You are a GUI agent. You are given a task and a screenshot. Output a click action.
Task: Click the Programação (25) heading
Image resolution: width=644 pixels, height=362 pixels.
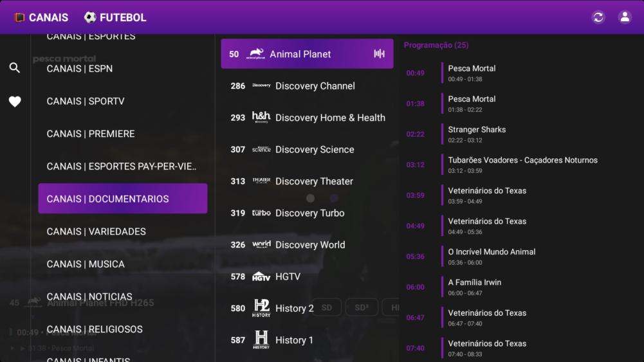point(436,45)
